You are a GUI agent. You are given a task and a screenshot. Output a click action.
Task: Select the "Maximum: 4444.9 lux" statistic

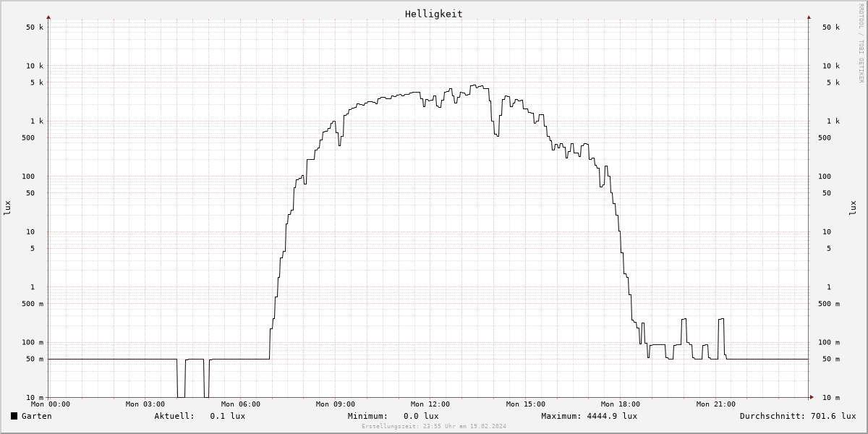click(589, 416)
